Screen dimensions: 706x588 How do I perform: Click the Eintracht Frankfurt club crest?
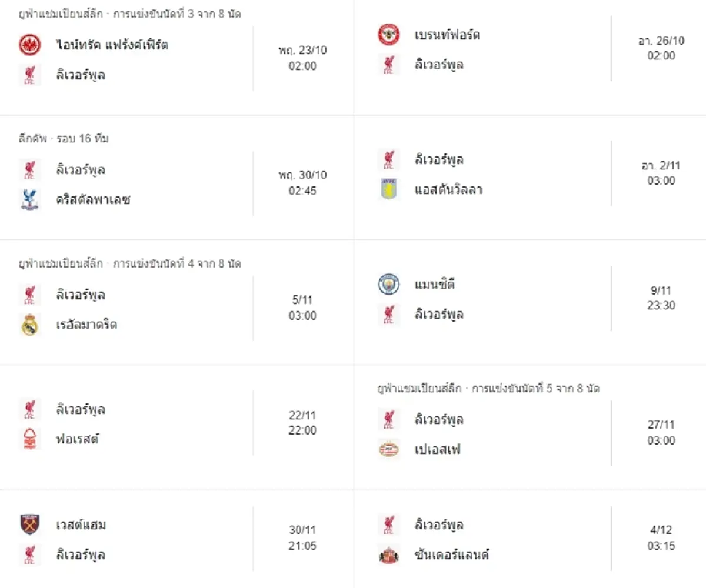pos(29,45)
